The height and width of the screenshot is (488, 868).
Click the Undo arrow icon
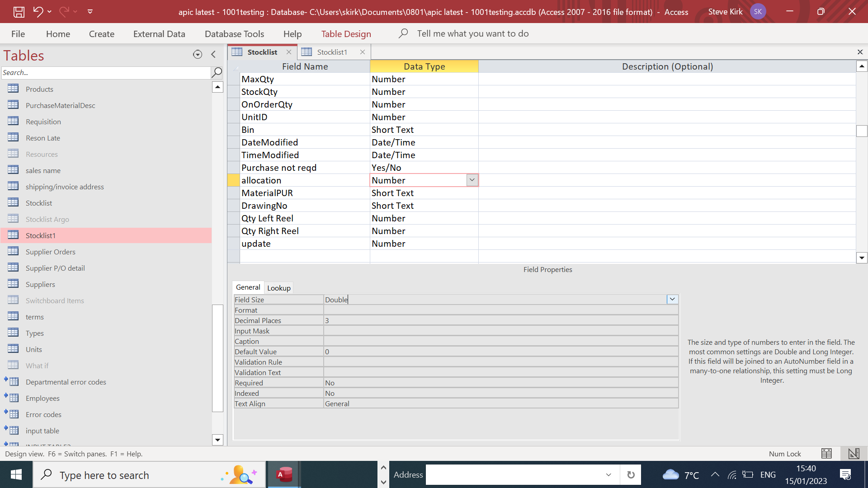[38, 12]
